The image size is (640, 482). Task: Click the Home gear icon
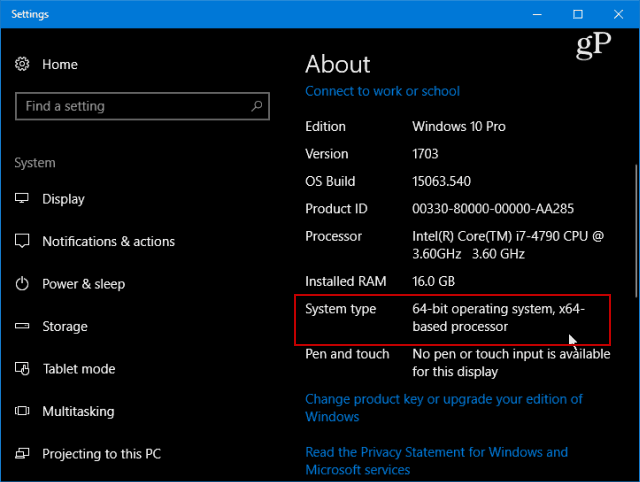pyautogui.click(x=22, y=64)
